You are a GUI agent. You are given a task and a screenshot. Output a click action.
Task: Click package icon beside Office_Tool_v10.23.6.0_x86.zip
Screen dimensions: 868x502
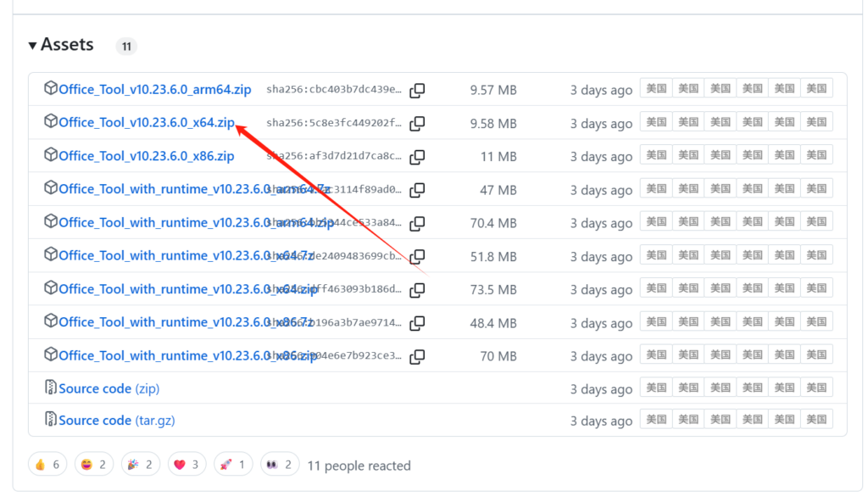coord(50,154)
